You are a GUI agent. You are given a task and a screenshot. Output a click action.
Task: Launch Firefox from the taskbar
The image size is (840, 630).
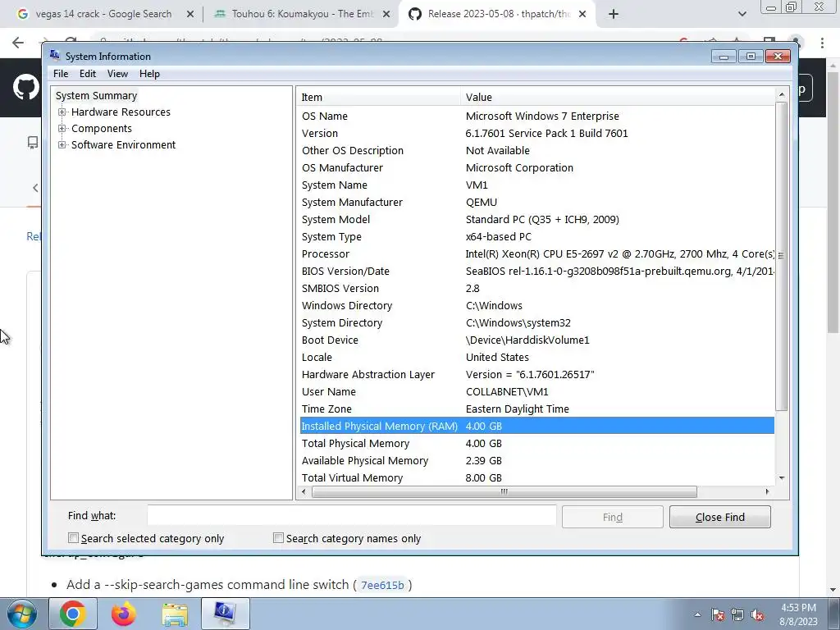[x=124, y=614]
